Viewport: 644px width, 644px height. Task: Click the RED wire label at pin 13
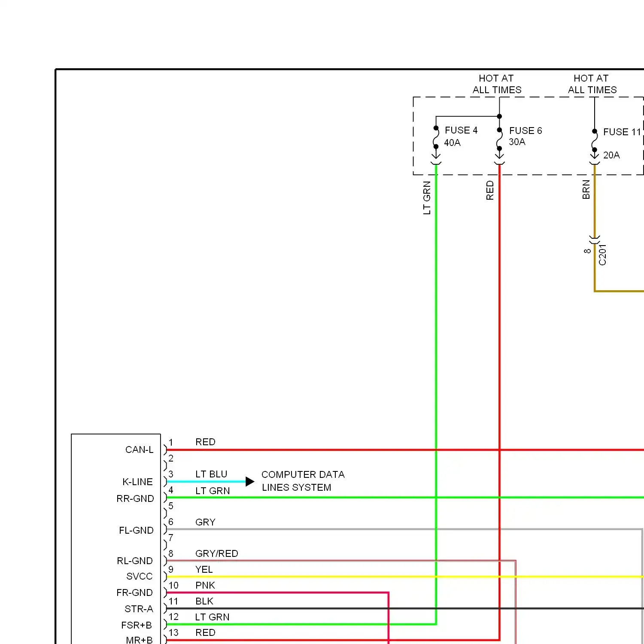[x=205, y=632]
